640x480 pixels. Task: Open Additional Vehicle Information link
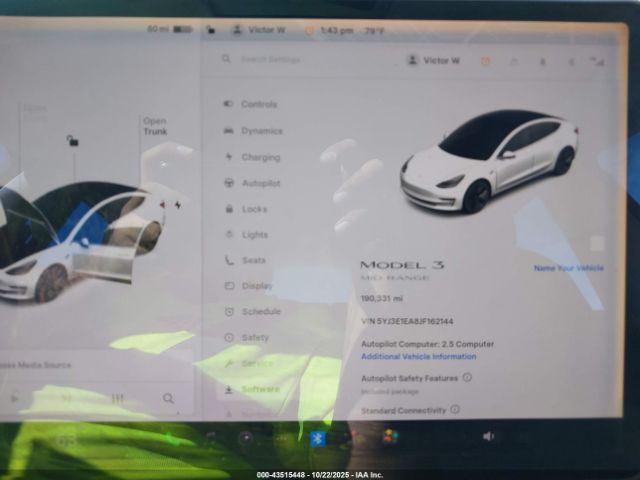[x=418, y=356]
